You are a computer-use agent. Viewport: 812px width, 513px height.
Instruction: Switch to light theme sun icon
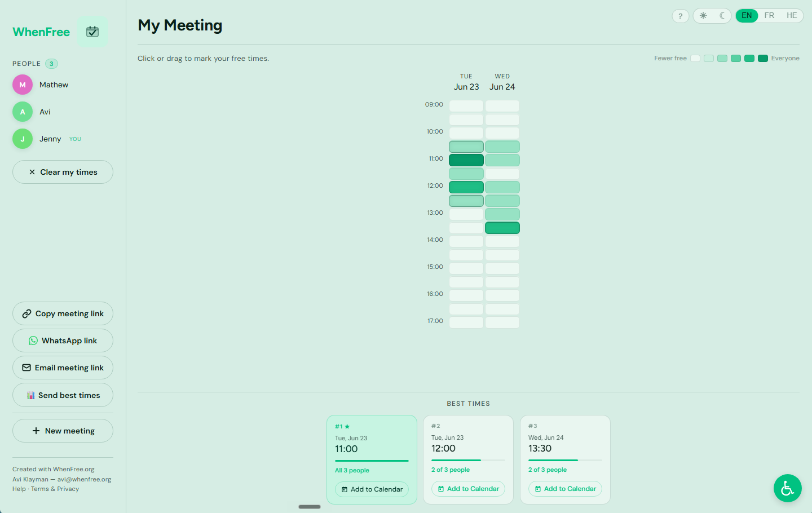pyautogui.click(x=703, y=16)
